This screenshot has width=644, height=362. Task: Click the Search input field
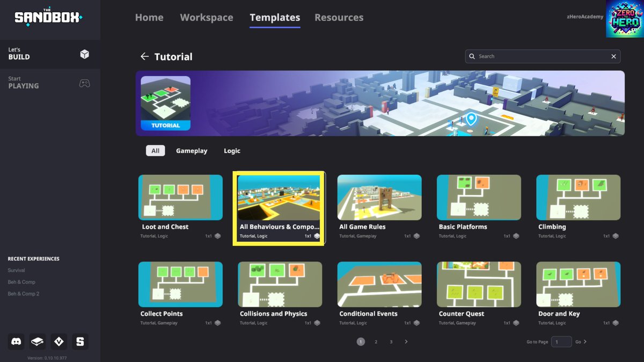point(543,56)
